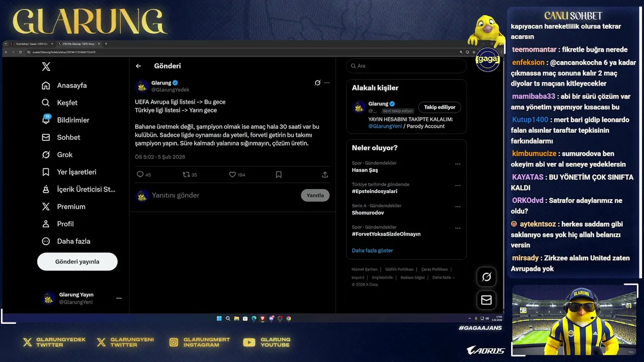Click the Grok icon on the post header
This screenshot has width=644, height=362.
click(x=317, y=82)
